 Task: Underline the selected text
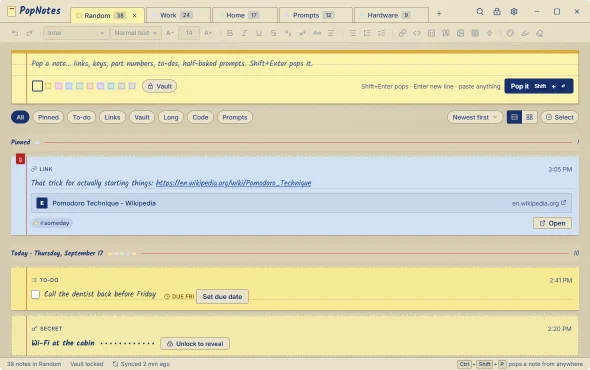coord(259,33)
